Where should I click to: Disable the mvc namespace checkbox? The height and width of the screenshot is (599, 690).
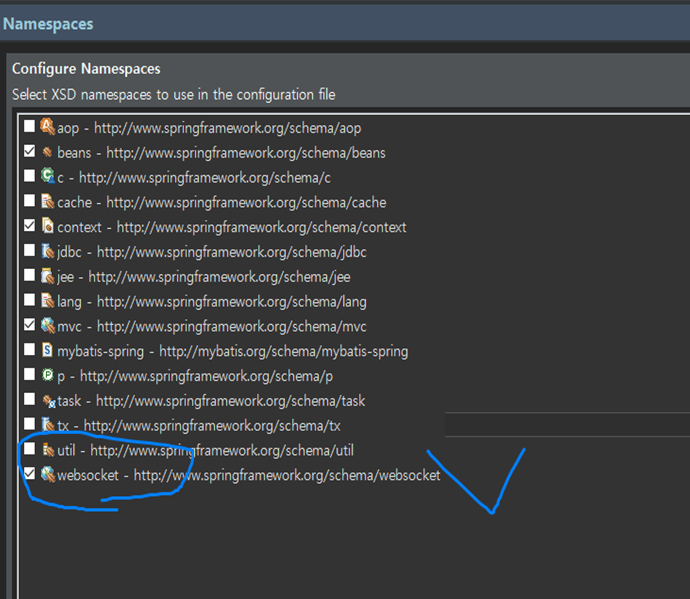29,325
